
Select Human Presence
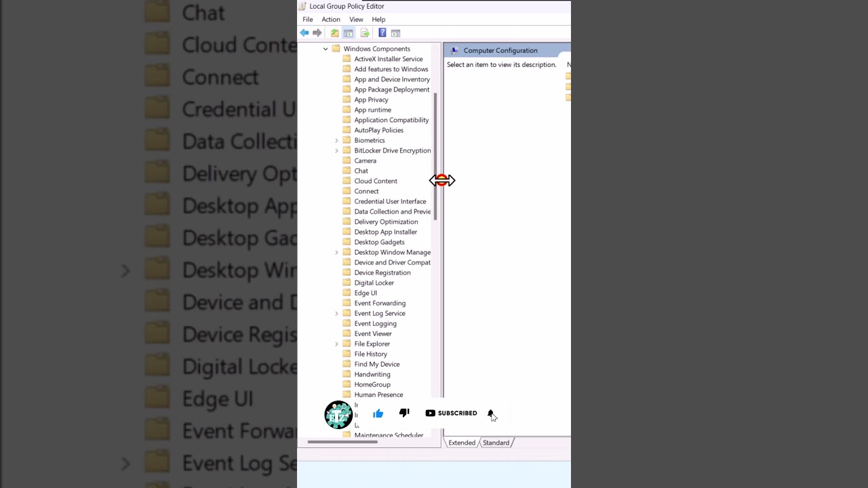tap(378, 394)
